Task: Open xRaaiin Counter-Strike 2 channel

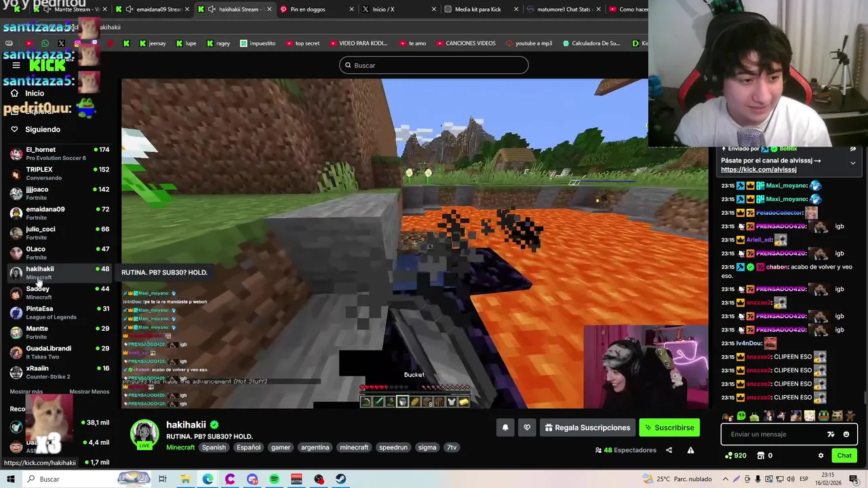Action: 60,372
